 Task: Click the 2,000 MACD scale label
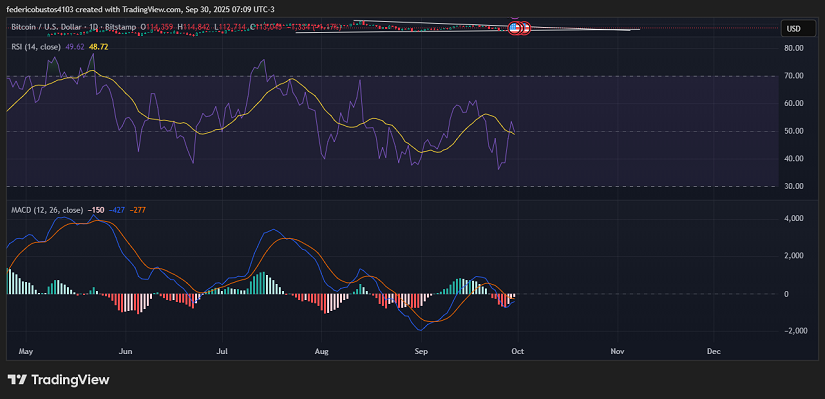793,256
